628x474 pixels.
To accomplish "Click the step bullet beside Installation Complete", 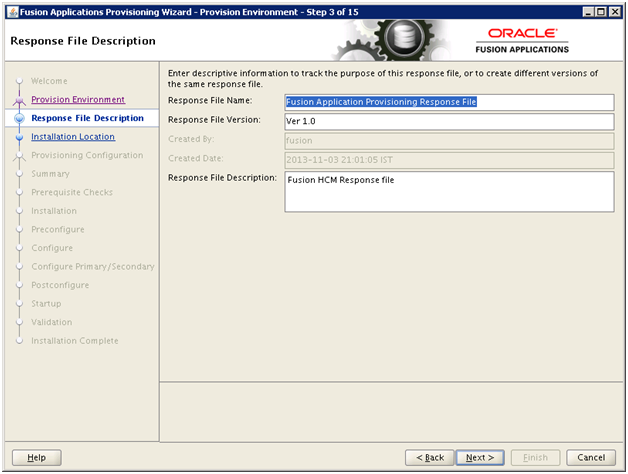I will [19, 341].
